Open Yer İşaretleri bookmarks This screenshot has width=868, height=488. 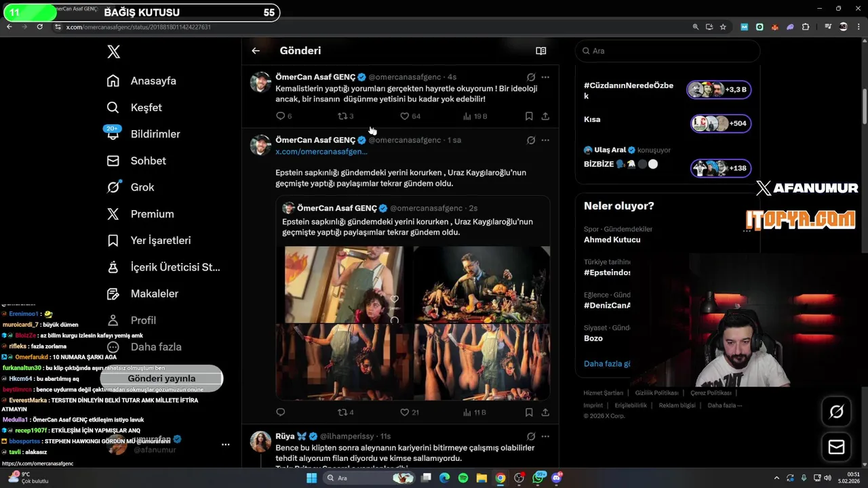(x=149, y=241)
